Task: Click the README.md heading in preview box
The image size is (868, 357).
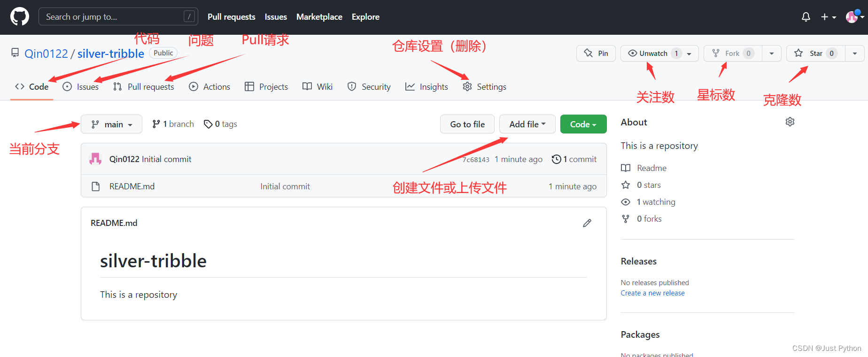Action: coord(114,223)
